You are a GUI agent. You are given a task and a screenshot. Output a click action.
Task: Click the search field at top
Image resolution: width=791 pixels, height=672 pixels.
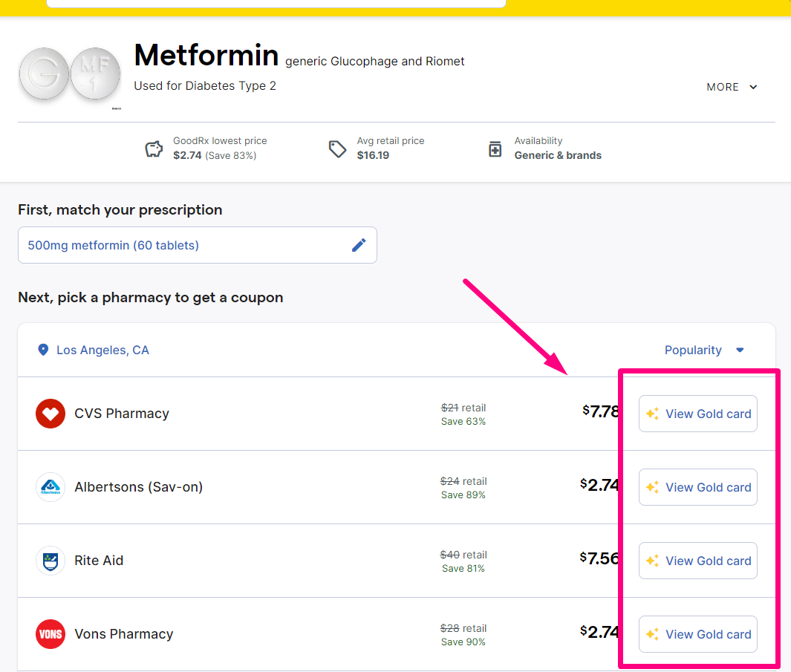[x=275, y=4]
